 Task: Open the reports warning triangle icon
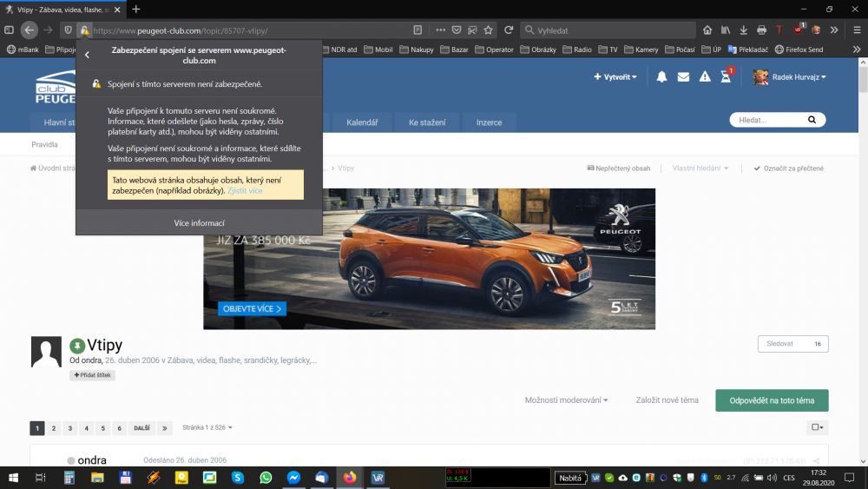tap(705, 77)
